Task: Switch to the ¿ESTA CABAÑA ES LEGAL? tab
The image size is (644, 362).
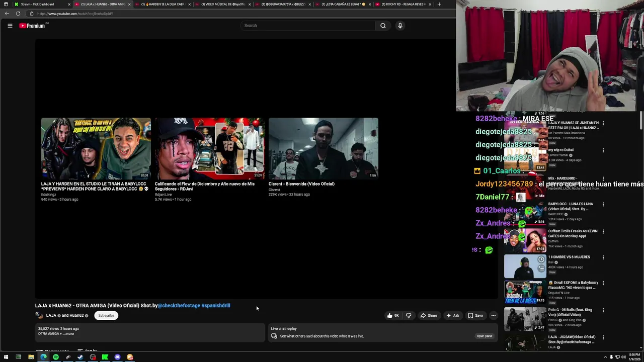Action: 344,4
